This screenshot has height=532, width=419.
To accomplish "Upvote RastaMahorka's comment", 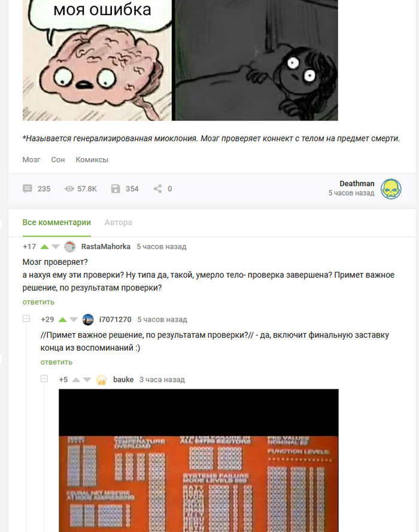I will (x=44, y=247).
